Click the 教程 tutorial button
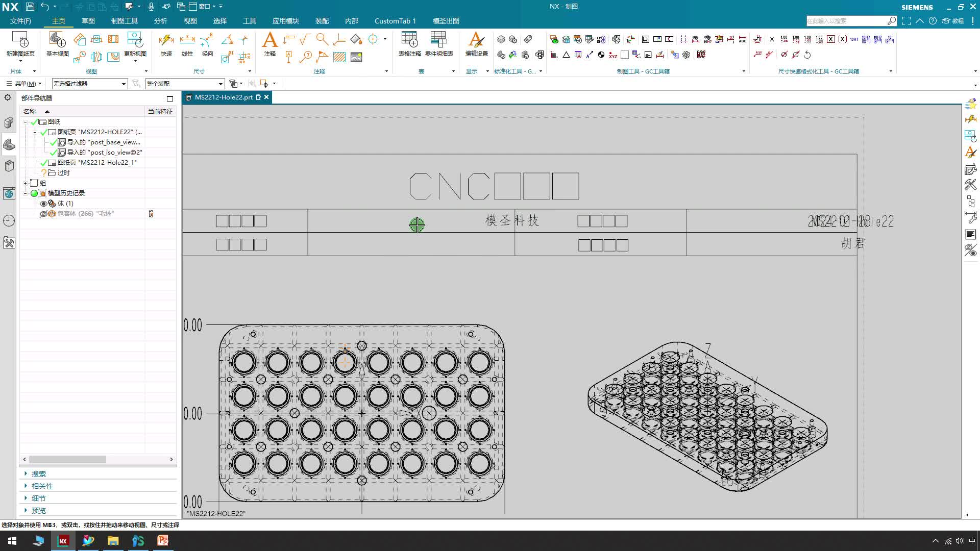The height and width of the screenshot is (551, 980). coord(953,21)
